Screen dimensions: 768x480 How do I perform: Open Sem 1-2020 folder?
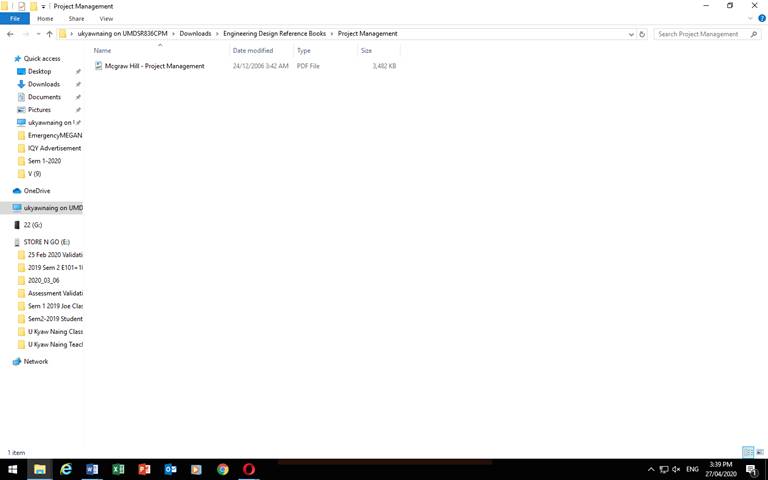[x=44, y=161]
